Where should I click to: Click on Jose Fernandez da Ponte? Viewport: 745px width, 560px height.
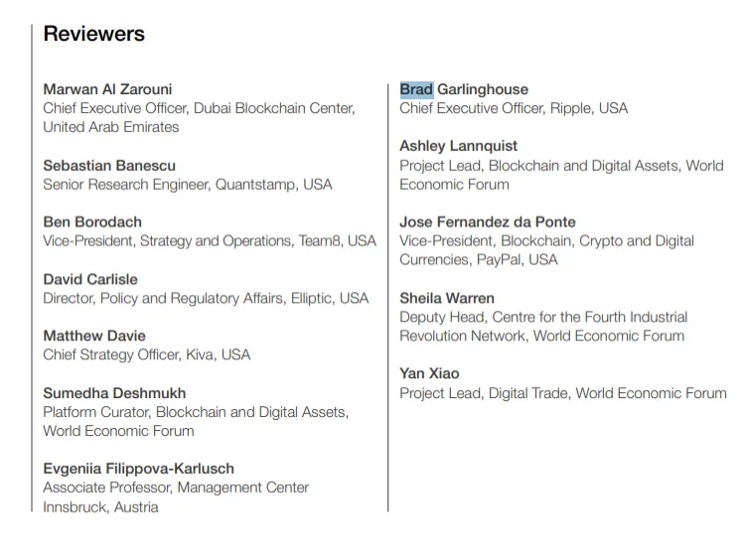click(488, 222)
